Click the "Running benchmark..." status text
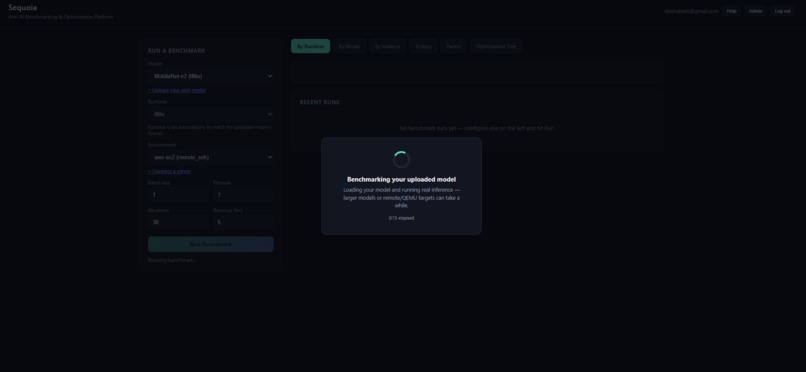 coord(172,261)
